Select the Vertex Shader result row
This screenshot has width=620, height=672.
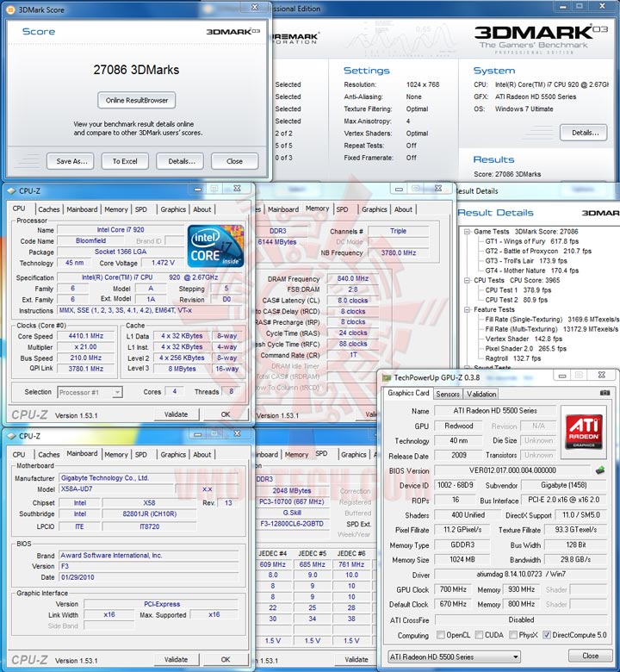(524, 339)
